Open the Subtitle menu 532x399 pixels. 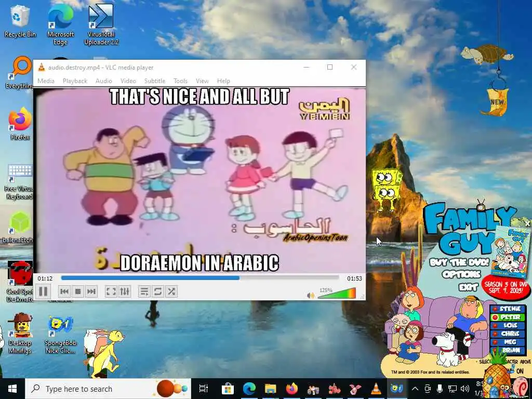tap(155, 81)
